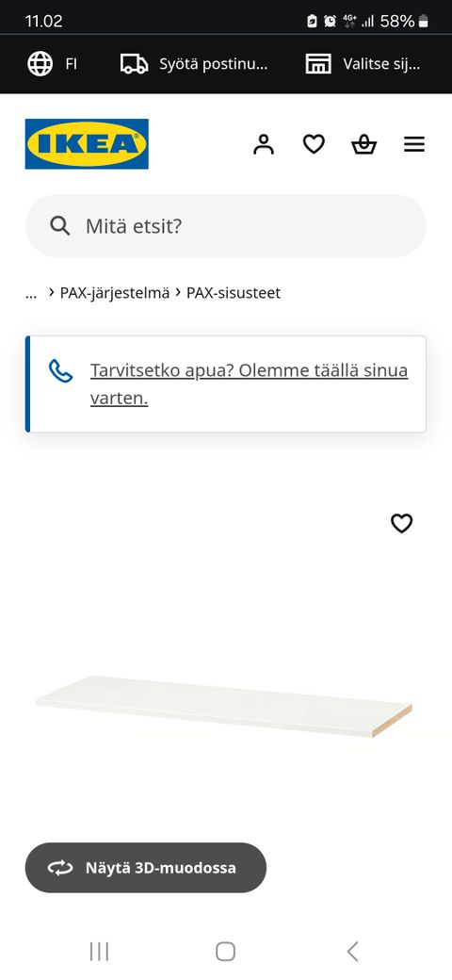452x980 pixels.
Task: Open the hamburger menu
Action: [x=414, y=144]
